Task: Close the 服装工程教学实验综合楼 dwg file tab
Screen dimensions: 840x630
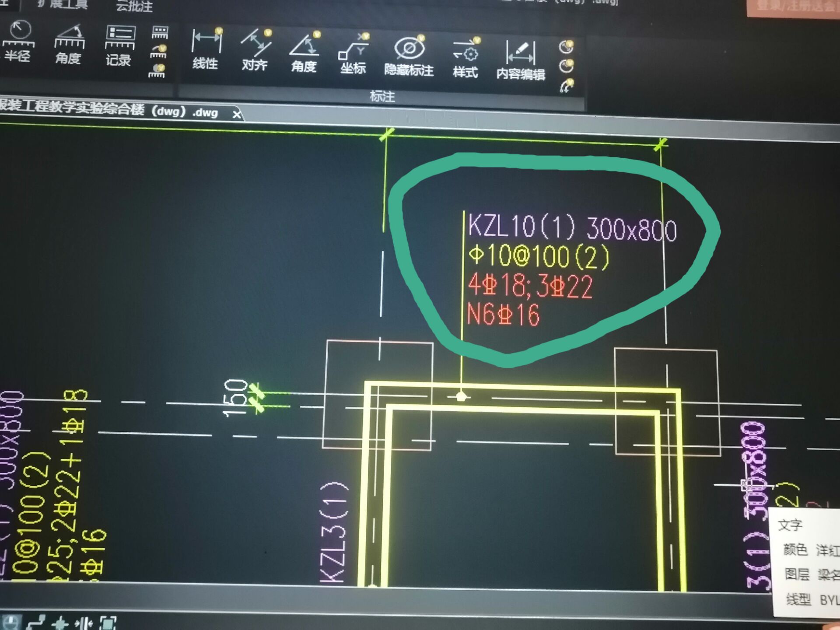Action: pos(237,115)
